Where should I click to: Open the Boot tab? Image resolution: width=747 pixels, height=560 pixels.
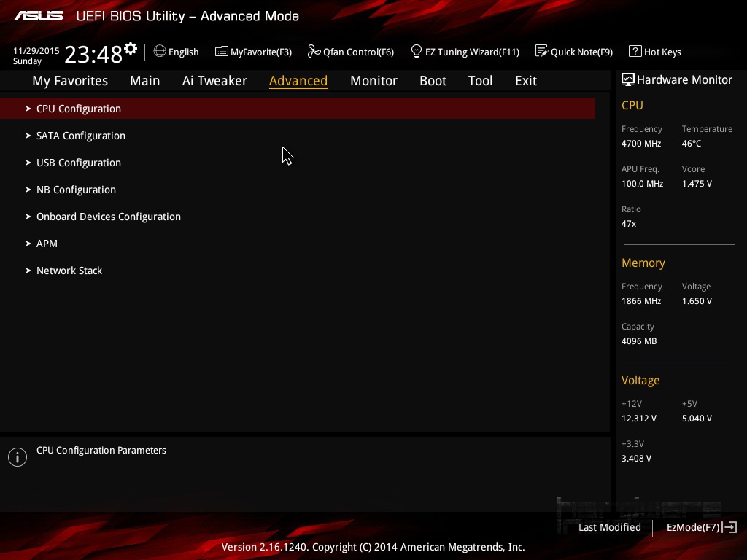433,81
